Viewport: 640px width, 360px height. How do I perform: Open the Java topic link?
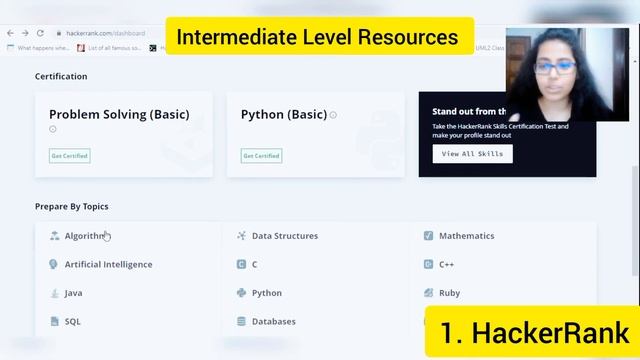[x=73, y=293]
